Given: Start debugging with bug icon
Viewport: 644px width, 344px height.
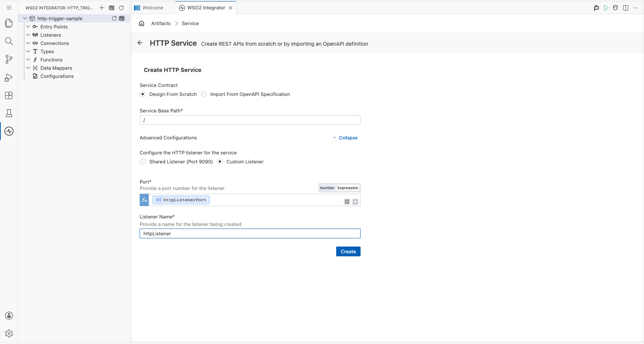Looking at the screenshot, I should (x=616, y=7).
